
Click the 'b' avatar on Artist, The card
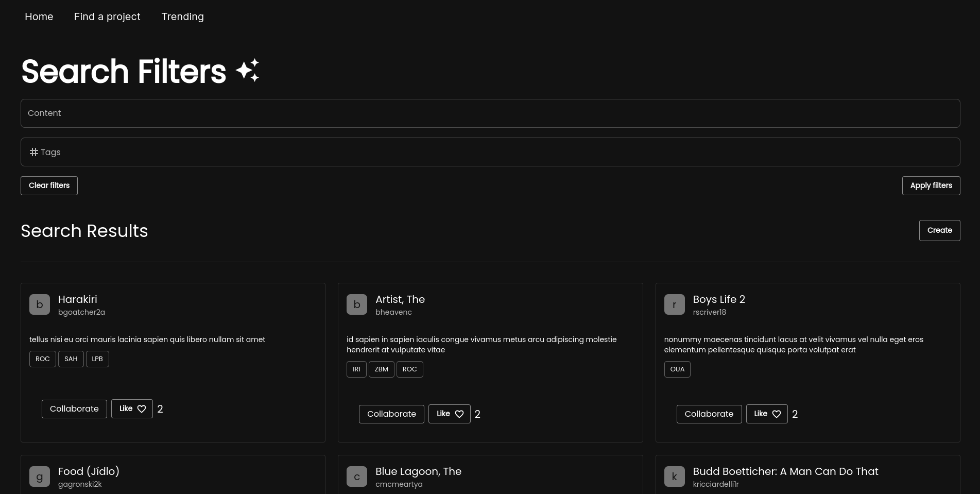(357, 304)
